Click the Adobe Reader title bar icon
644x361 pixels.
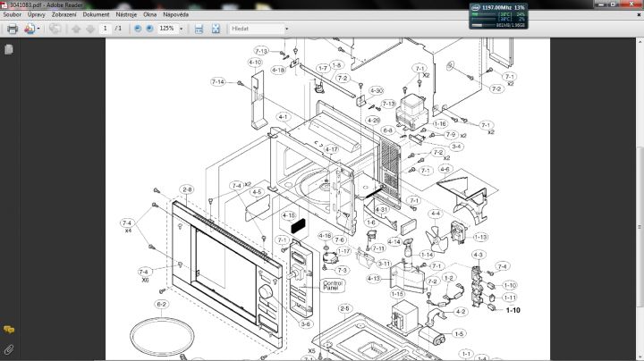click(x=4, y=5)
